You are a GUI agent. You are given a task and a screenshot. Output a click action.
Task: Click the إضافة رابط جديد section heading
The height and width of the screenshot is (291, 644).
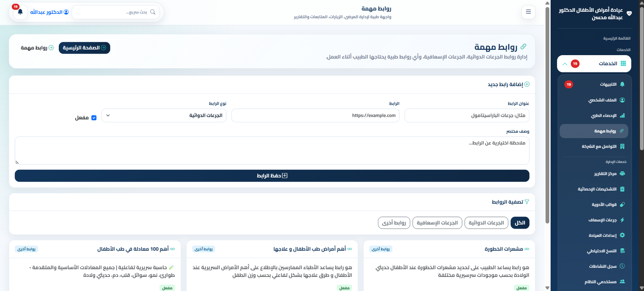[x=505, y=84]
